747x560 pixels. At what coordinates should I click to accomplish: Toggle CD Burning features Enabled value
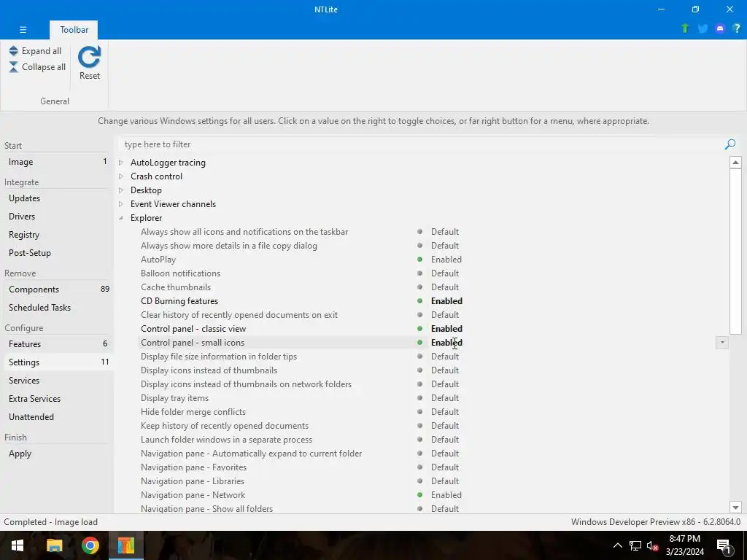pyautogui.click(x=446, y=301)
